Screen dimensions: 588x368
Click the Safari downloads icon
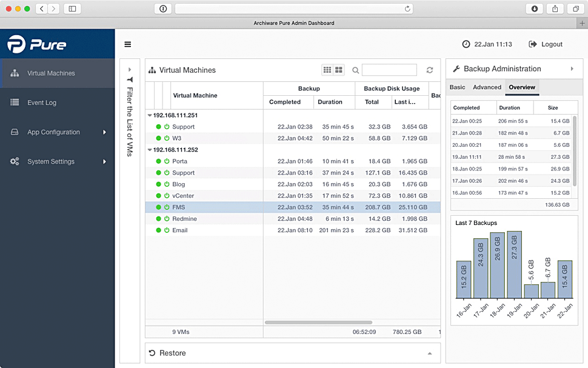point(535,8)
